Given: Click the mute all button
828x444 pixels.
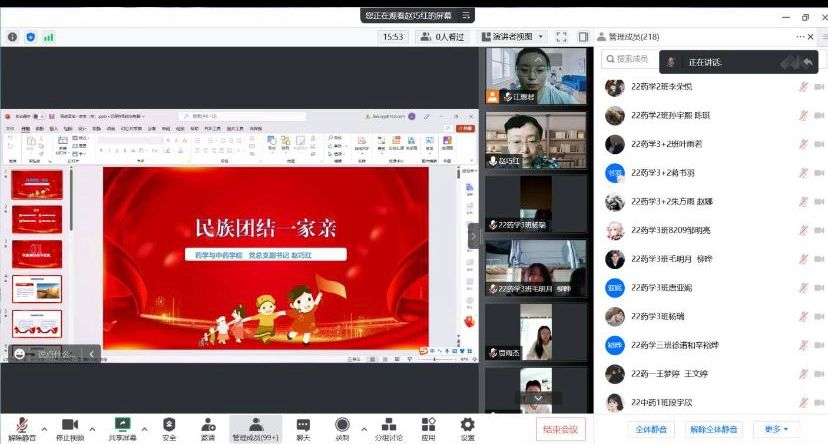Looking at the screenshot, I should tap(650, 429).
